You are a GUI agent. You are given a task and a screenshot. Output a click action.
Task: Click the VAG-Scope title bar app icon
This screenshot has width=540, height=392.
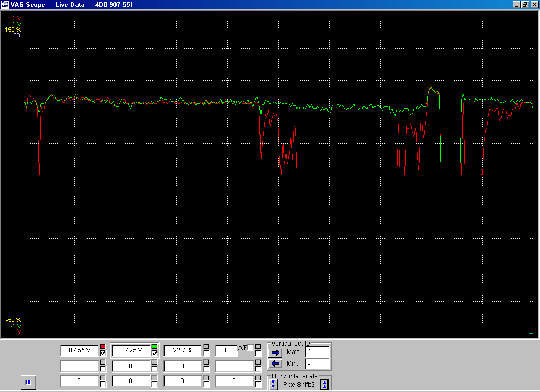[x=5, y=4]
